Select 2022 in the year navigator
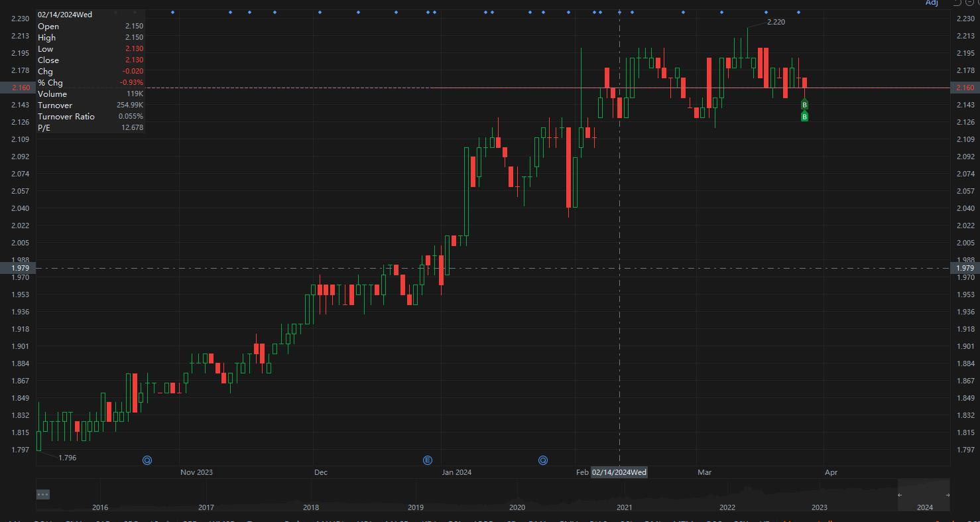 point(727,507)
